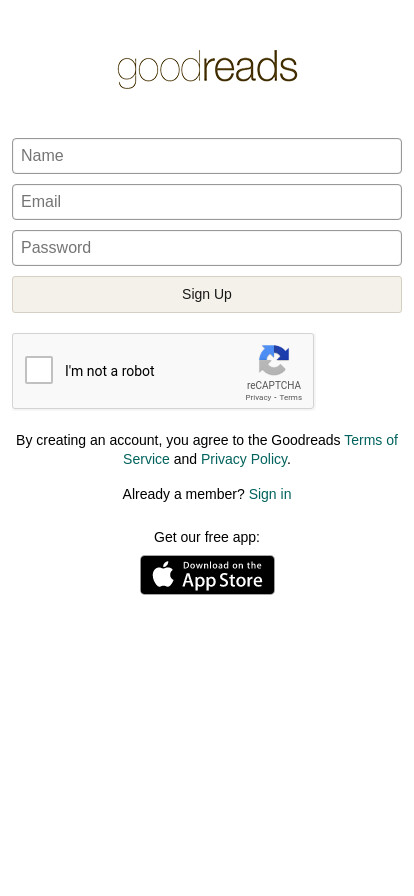
Task: Open the Download on the App Store badge
Action: point(207,575)
